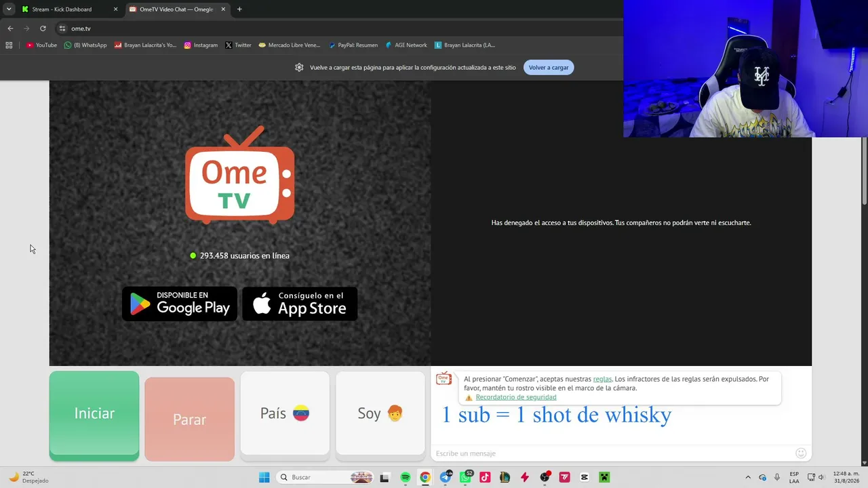868x488 pixels.
Task: View site information for ome.tv
Action: tap(62, 28)
